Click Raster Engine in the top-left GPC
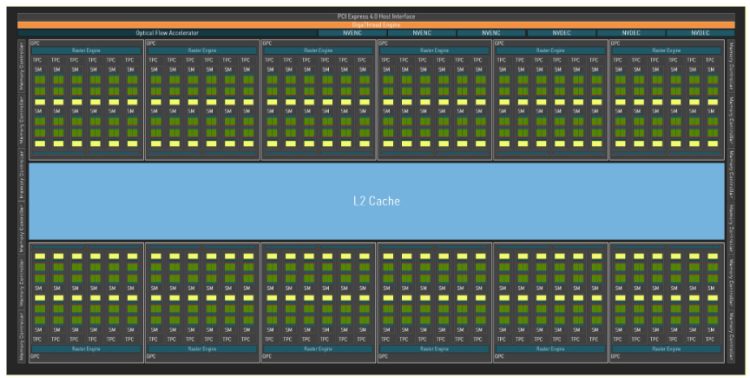This screenshot has height=378, width=750. 86,50
